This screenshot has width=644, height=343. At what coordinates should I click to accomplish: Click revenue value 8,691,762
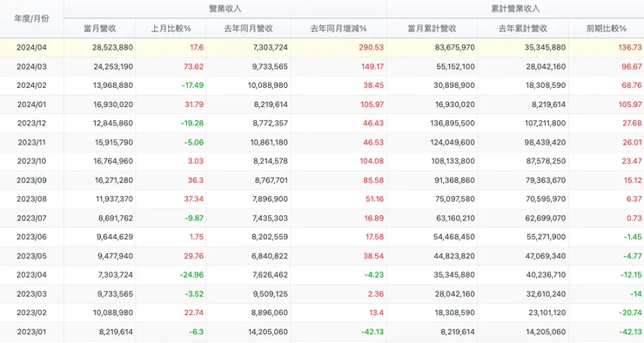tap(116, 219)
